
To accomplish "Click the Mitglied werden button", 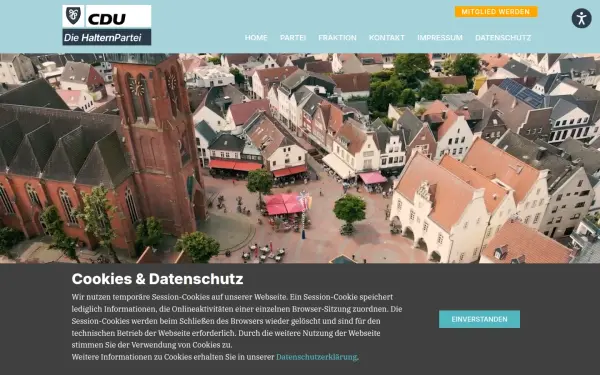I will pos(496,12).
